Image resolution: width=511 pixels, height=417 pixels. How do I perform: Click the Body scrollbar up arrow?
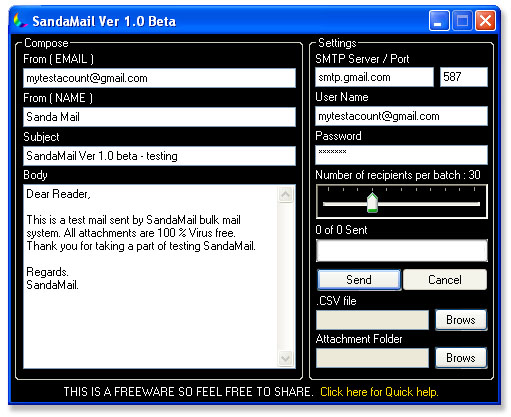(x=286, y=194)
